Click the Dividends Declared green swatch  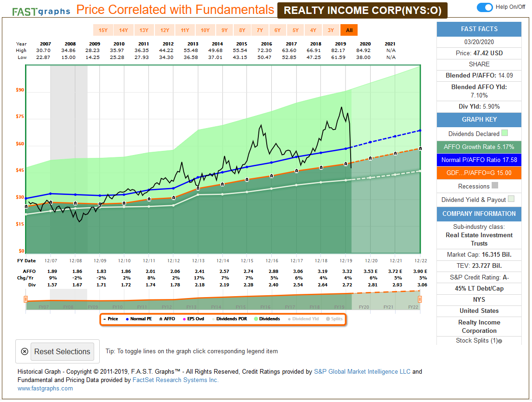(505, 133)
